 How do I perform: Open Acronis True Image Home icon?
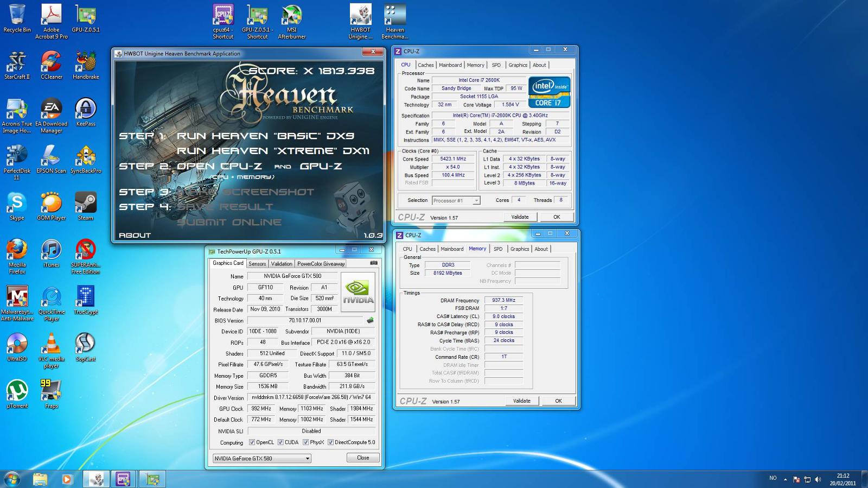point(17,116)
